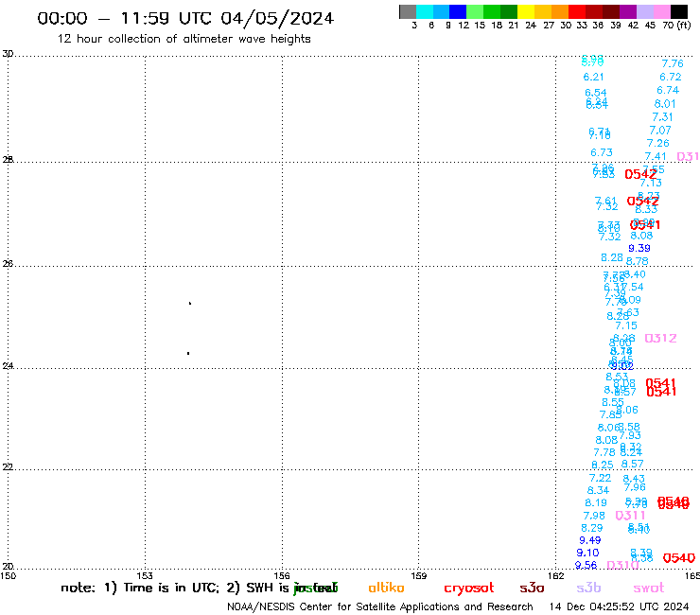The height and width of the screenshot is (615, 700).
Task: Click the wave height value 8.29
Action: tap(591, 528)
